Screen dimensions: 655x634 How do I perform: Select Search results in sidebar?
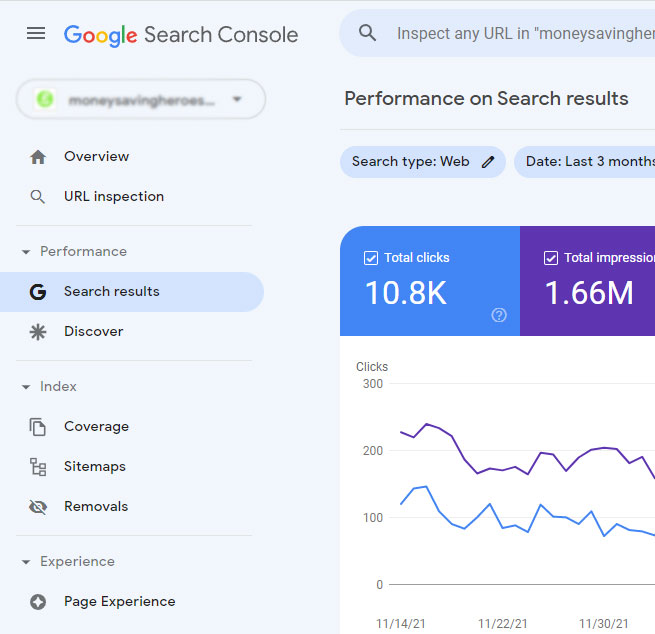tap(132, 292)
